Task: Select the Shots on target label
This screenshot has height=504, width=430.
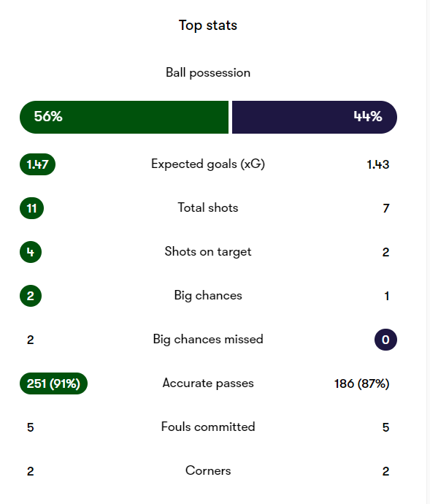Action: pyautogui.click(x=208, y=252)
